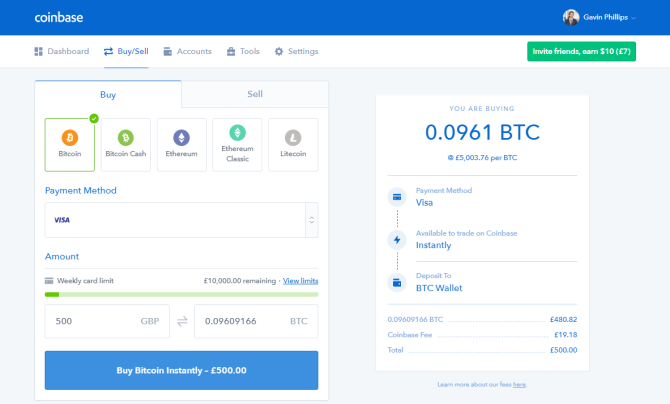
Task: Click the Tools briefcase icon
Action: [x=231, y=51]
